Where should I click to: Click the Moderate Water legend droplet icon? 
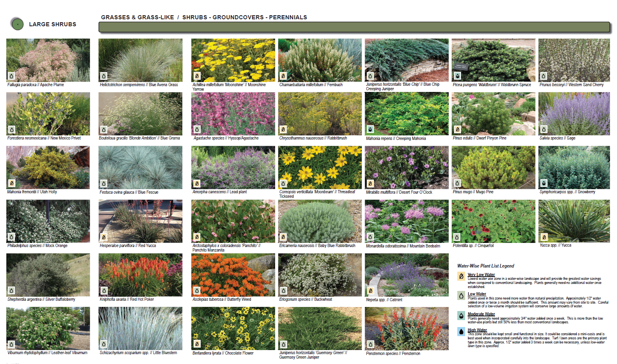point(461,316)
